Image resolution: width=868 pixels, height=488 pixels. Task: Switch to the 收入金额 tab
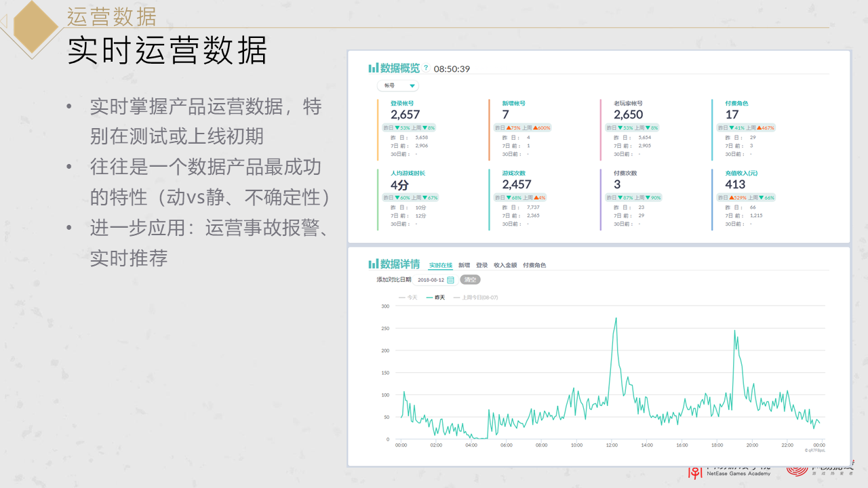[x=505, y=265]
